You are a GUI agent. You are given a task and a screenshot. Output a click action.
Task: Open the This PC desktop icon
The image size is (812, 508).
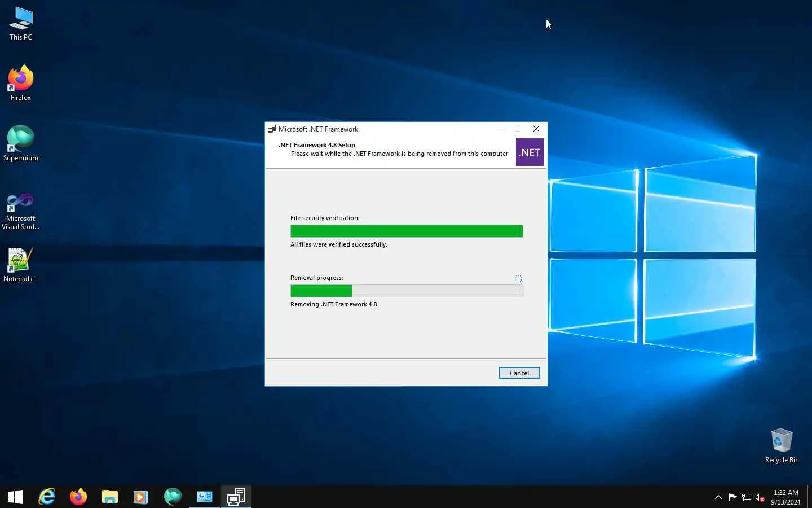[21, 24]
